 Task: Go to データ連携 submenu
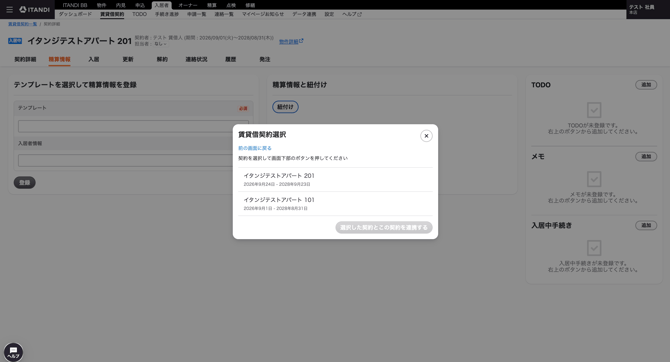pos(304,14)
